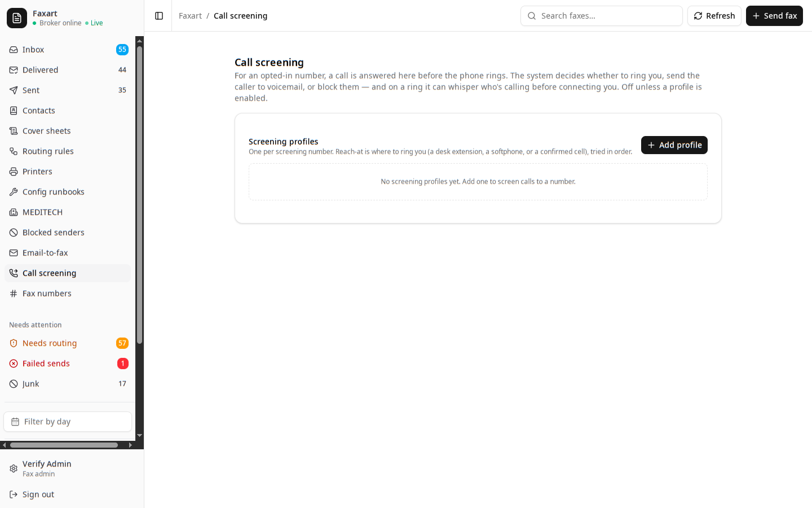This screenshot has height=508, width=812.
Task: Open the Config runbooks page
Action: tap(68, 192)
